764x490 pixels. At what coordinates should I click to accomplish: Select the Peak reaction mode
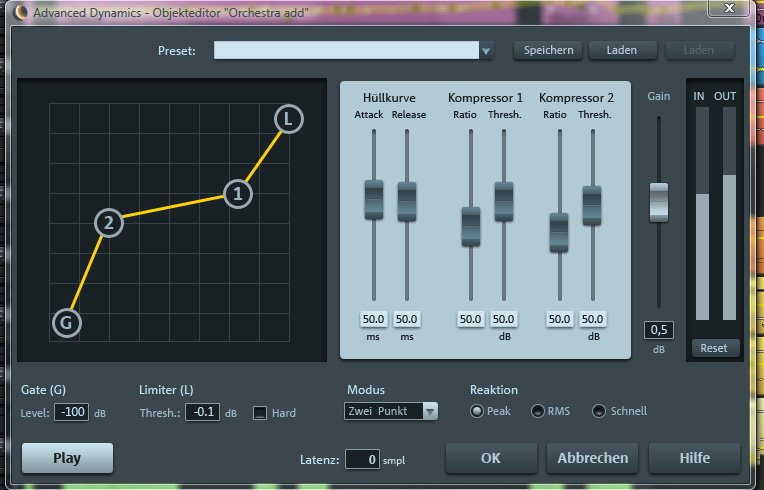click(x=477, y=411)
